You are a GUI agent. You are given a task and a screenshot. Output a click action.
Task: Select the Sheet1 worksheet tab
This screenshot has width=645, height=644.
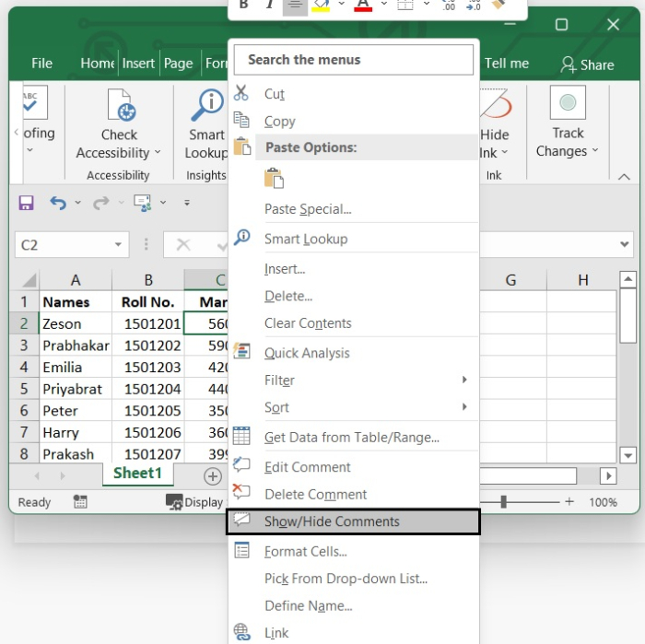click(138, 474)
